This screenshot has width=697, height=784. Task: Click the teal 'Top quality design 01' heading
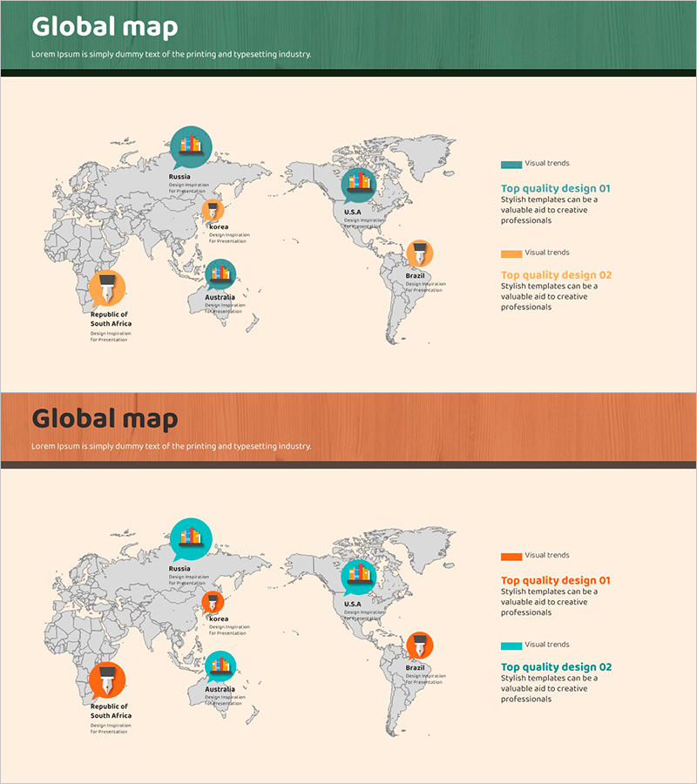(x=555, y=188)
